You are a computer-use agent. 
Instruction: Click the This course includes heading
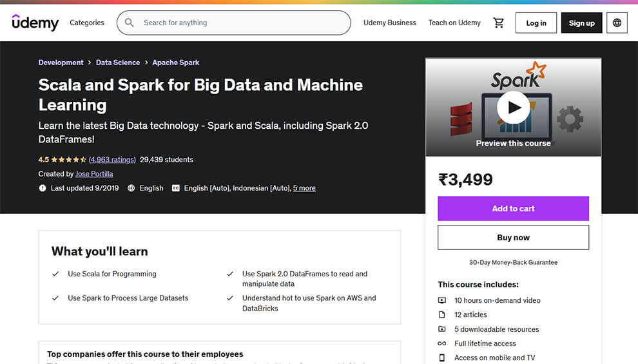[478, 284]
